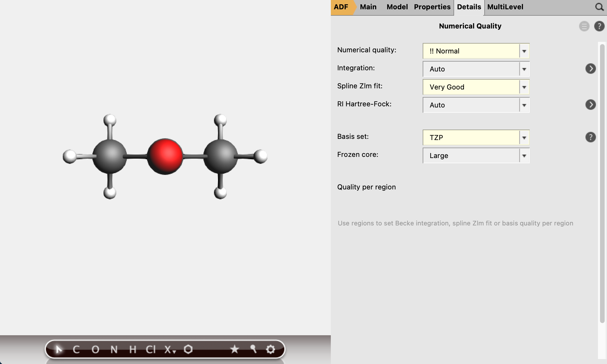The height and width of the screenshot is (364, 607).
Task: Open Basis set help button
Action: pos(590,137)
